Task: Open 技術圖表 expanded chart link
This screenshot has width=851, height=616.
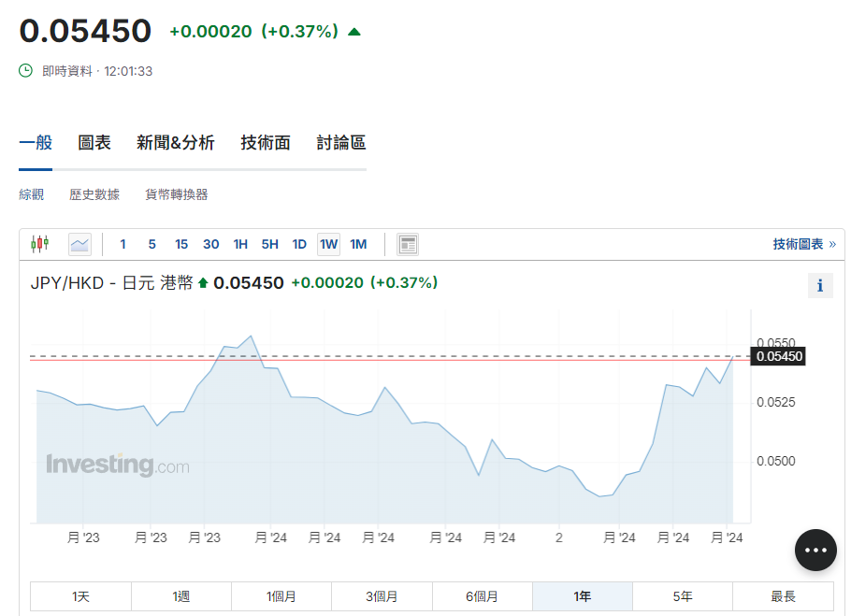Action: [x=803, y=245]
